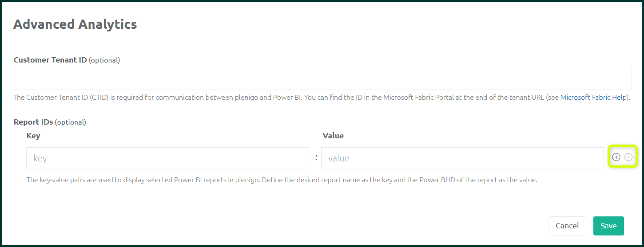Cancel the Advanced Analytics dialog

click(x=567, y=226)
